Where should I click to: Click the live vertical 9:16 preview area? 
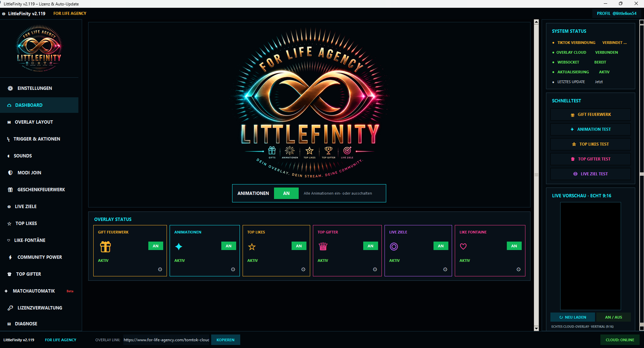click(591, 256)
